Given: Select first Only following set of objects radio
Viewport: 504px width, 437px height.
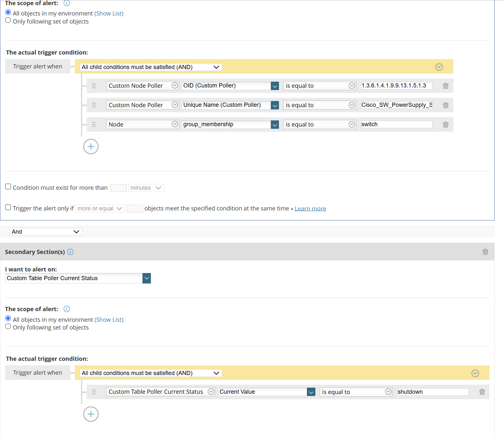Looking at the screenshot, I should [8, 20].
